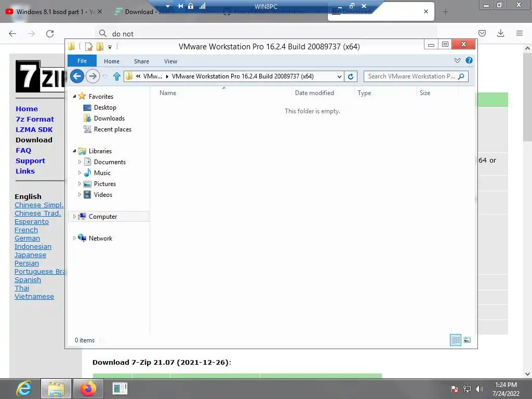Sort by Date modified column
Screen dimensions: 532x399
click(x=314, y=92)
